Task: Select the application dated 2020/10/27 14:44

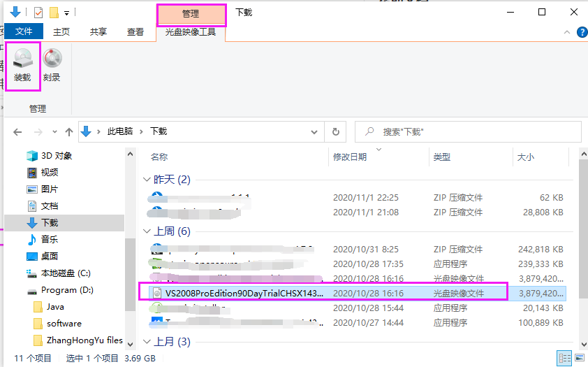Action: coord(356,323)
